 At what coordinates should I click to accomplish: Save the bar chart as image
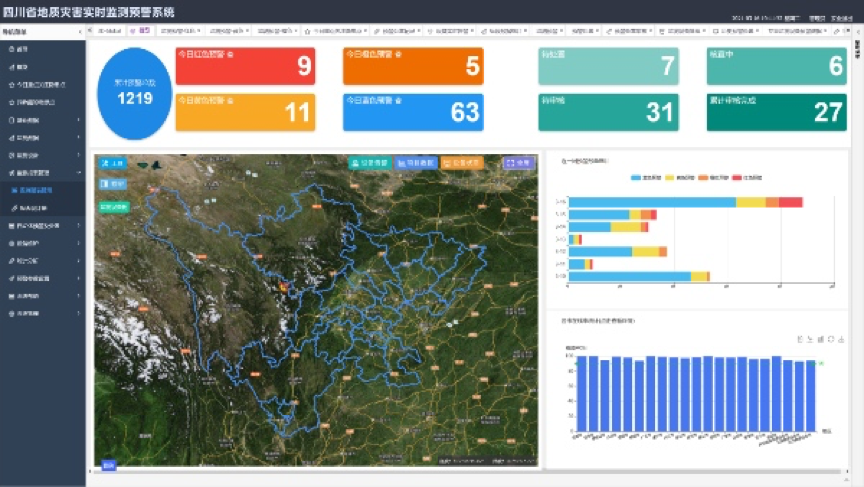pos(842,340)
